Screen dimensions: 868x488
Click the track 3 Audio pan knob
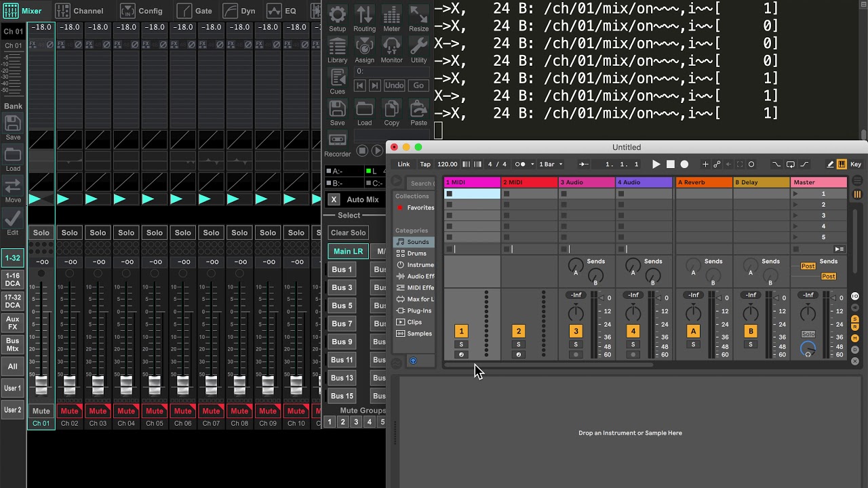point(576,313)
